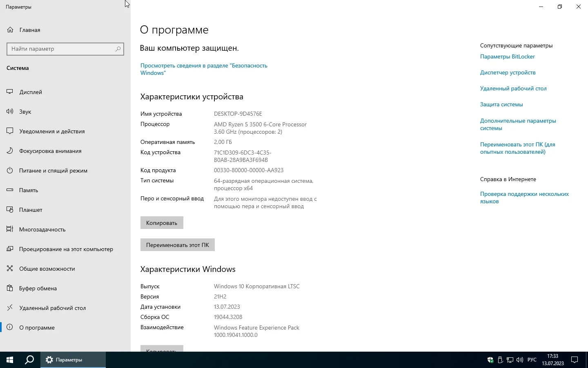Click 64-разрядная операционная система value
Viewport: 588px width, 368px height.
[264, 185]
